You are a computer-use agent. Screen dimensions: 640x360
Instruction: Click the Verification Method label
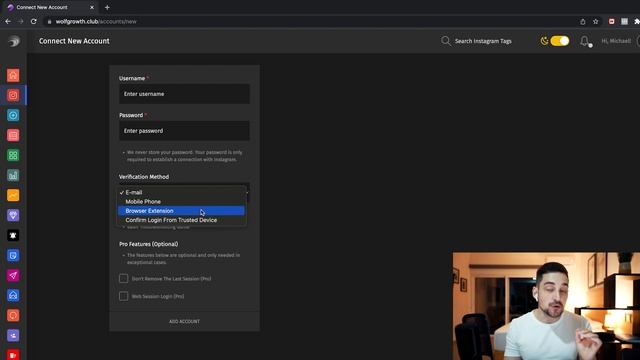point(144,177)
